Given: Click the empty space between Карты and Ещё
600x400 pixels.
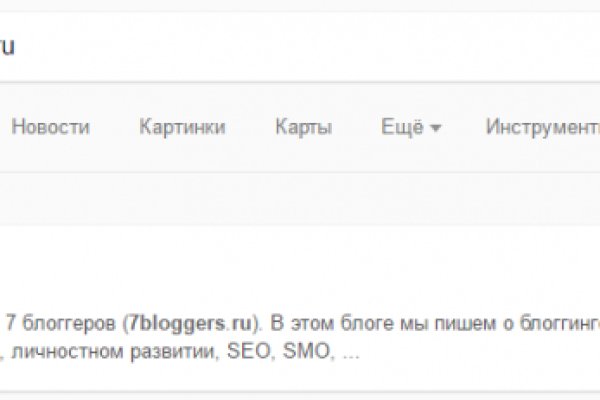Looking at the screenshot, I should [x=356, y=127].
